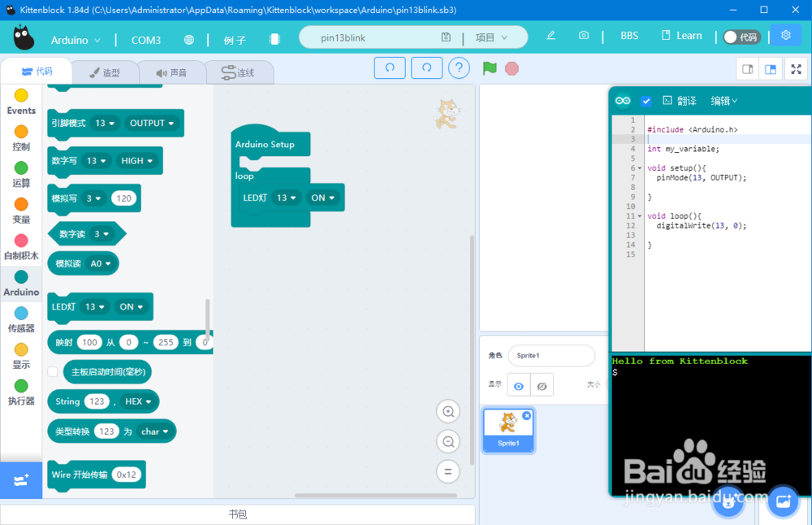Click the pin13blink project name field

(x=370, y=37)
